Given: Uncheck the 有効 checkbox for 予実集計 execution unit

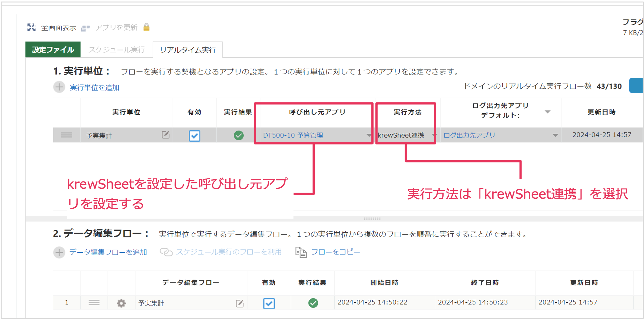Looking at the screenshot, I should 194,136.
